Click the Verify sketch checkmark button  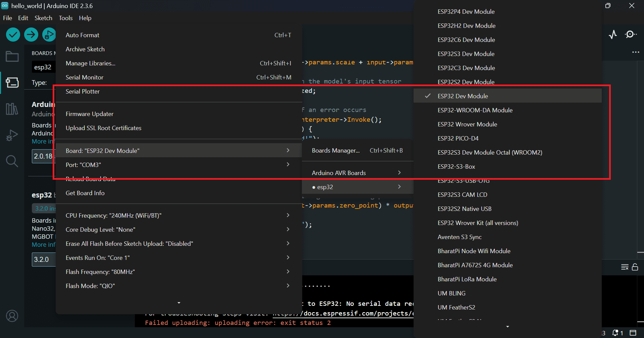pos(13,35)
